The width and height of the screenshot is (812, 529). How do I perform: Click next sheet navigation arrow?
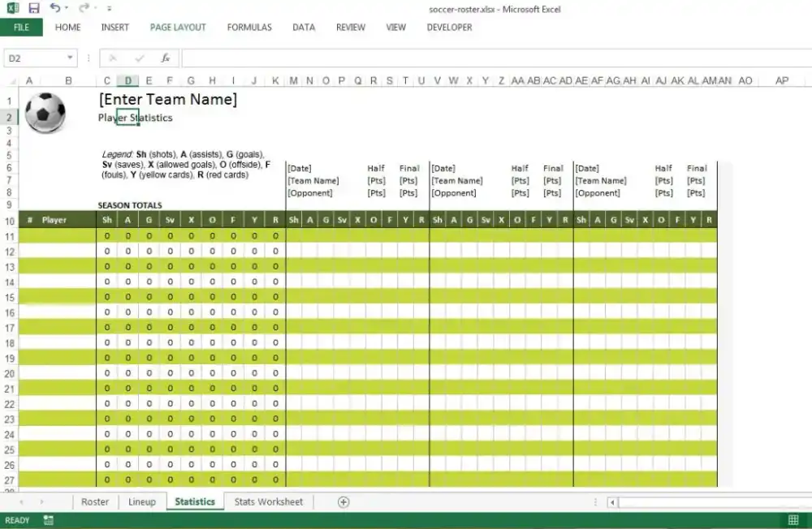[41, 501]
